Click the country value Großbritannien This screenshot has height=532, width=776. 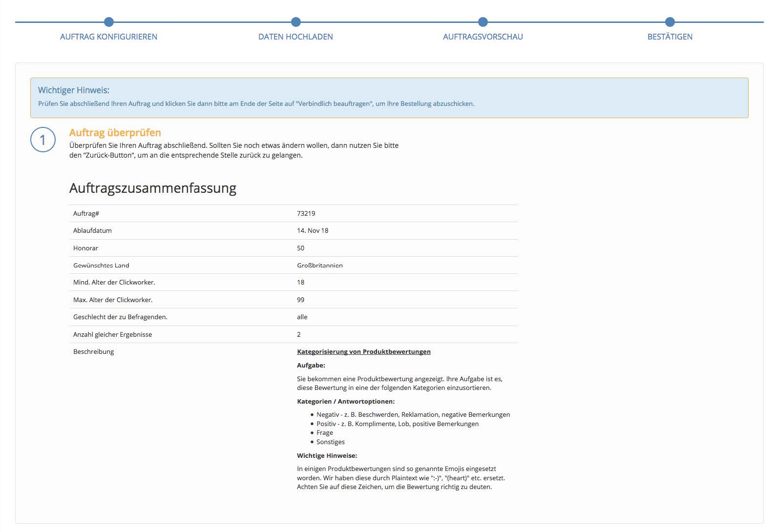click(320, 266)
